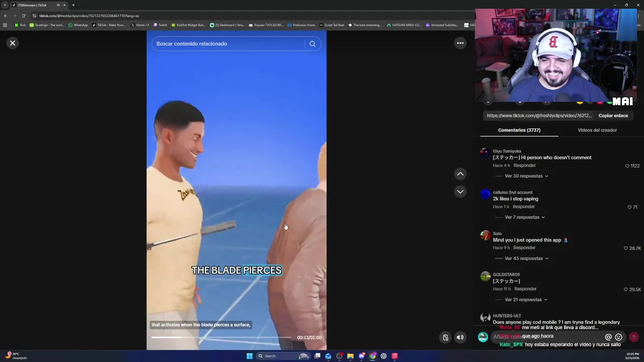The width and height of the screenshot is (644, 362).
Task: Click Responder on callums 2nd account comment
Action: [524, 207]
